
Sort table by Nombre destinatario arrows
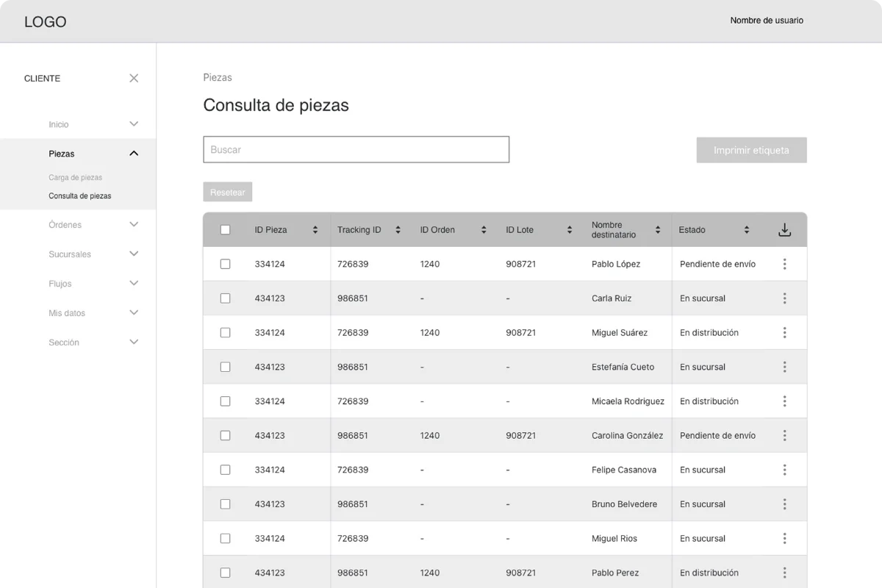tap(658, 230)
